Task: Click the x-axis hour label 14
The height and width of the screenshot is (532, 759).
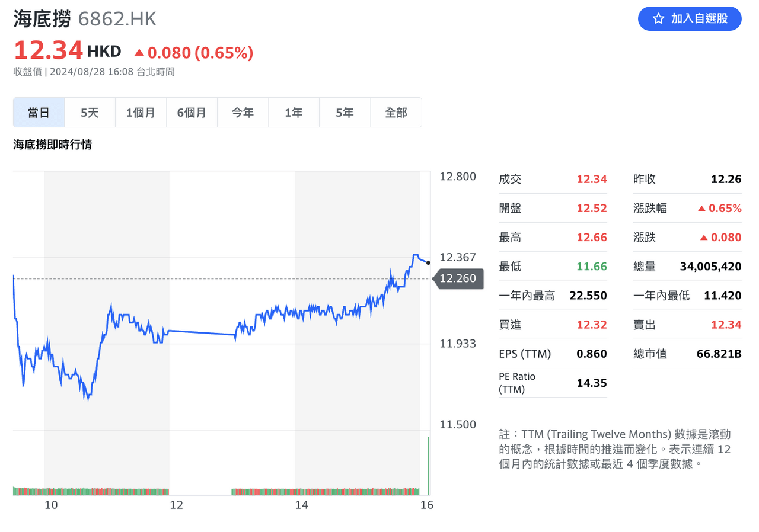Action: [x=302, y=505]
